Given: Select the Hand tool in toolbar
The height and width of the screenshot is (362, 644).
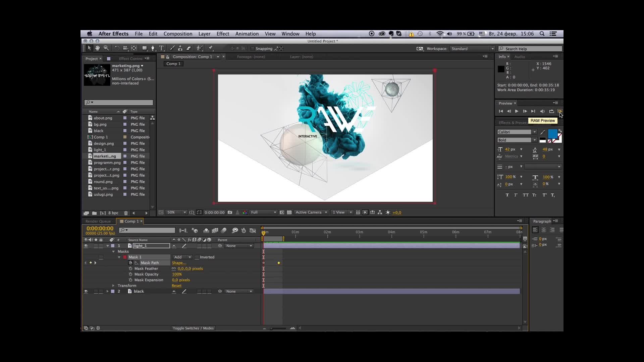Looking at the screenshot, I should pos(97,48).
